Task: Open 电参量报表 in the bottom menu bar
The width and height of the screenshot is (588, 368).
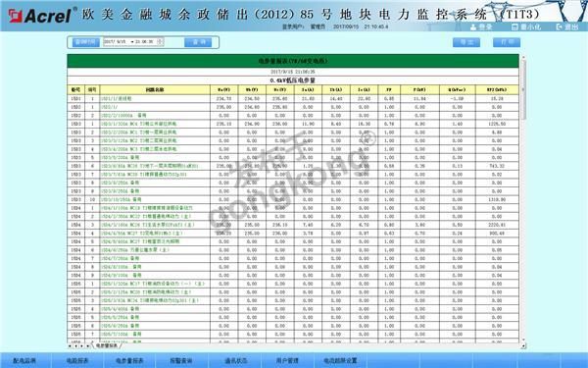Action: tap(129, 360)
